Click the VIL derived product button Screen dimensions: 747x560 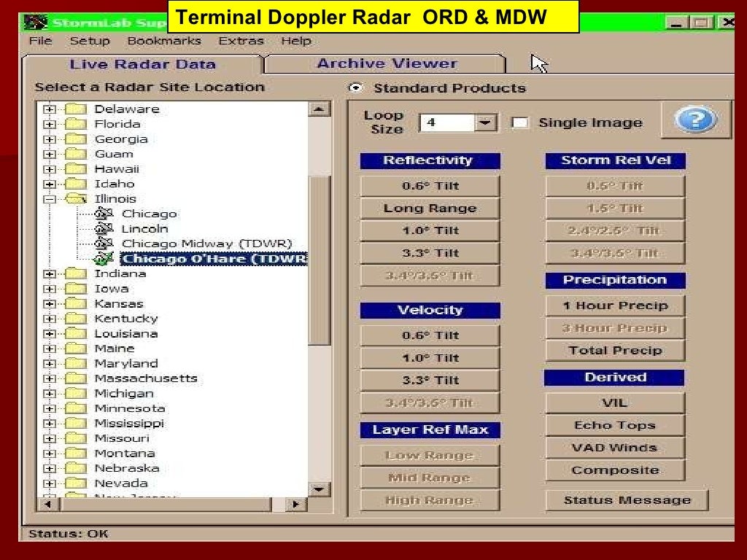click(x=615, y=402)
